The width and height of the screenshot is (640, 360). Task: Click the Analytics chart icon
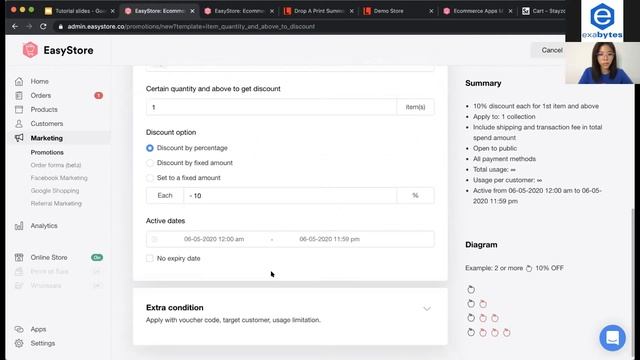pos(19,226)
